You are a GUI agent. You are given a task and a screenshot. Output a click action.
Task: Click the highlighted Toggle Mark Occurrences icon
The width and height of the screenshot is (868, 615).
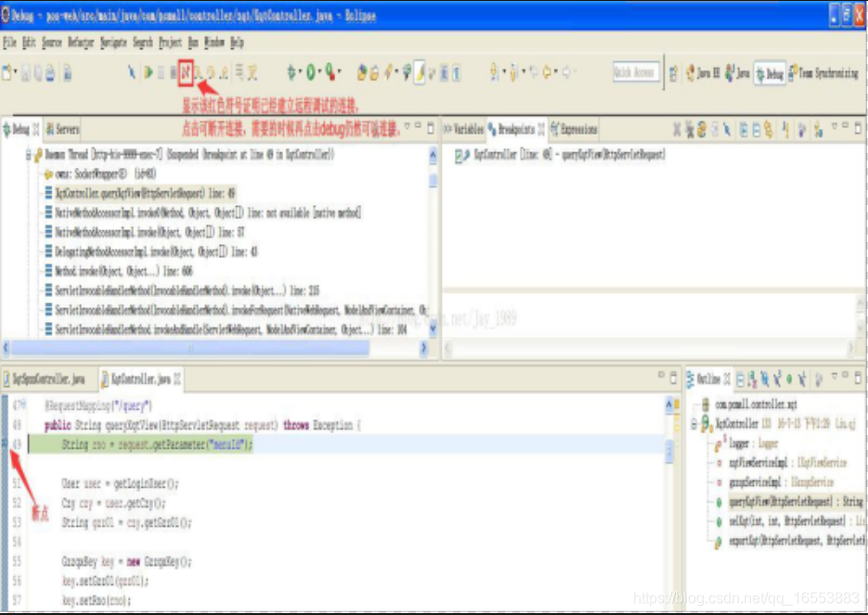tap(420, 72)
